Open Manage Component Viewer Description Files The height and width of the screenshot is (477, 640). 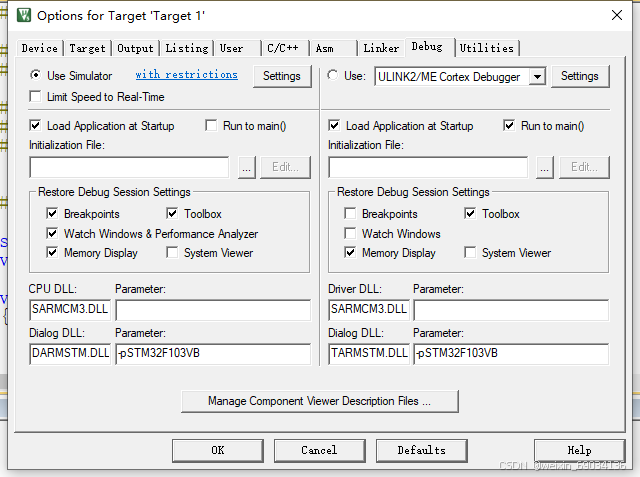(x=320, y=402)
